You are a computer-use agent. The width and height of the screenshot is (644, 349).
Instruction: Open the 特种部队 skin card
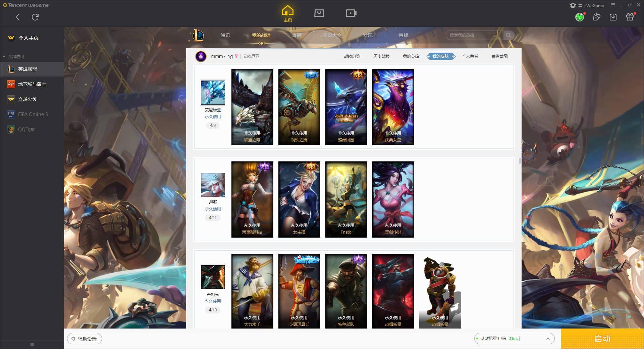346,291
